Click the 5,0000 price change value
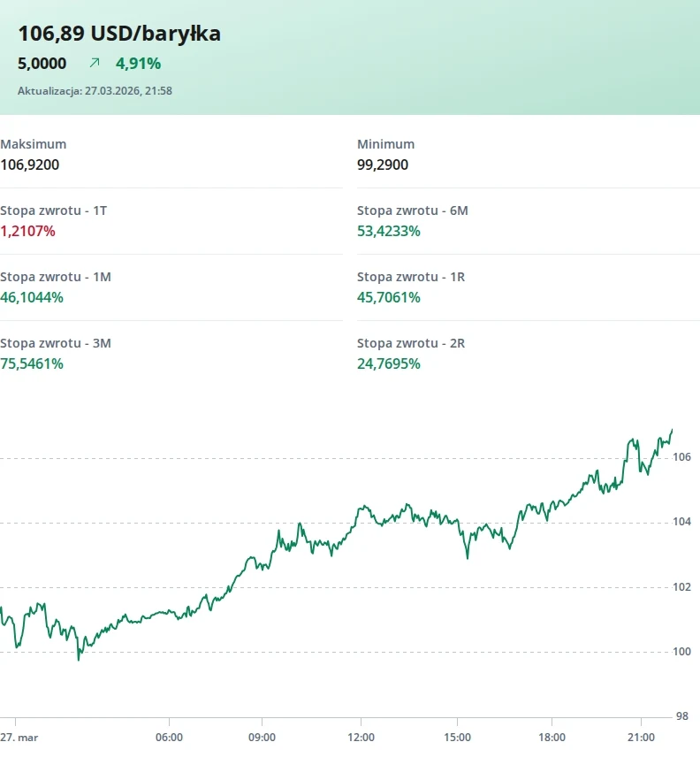Image resolution: width=700 pixels, height=765 pixels. (x=42, y=64)
